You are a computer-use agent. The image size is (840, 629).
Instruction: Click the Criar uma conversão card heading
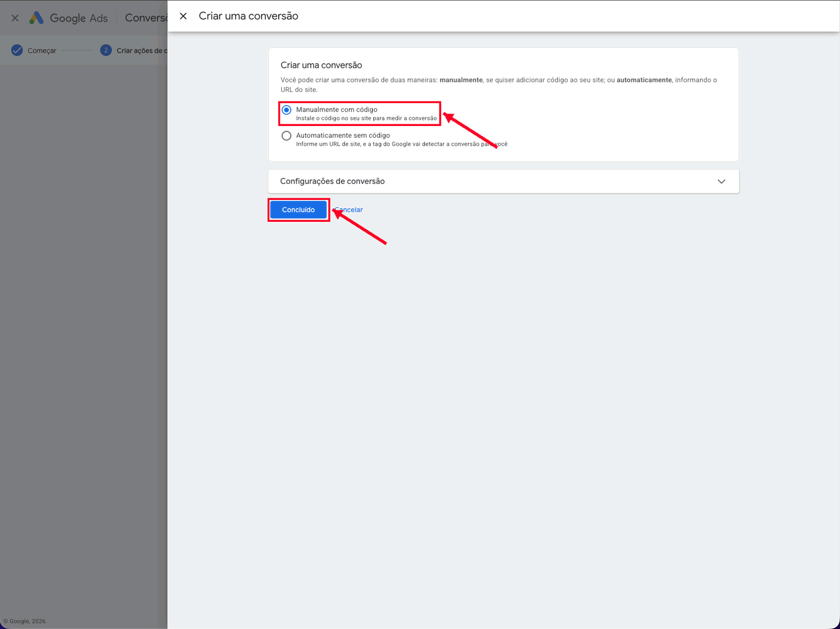321,66
